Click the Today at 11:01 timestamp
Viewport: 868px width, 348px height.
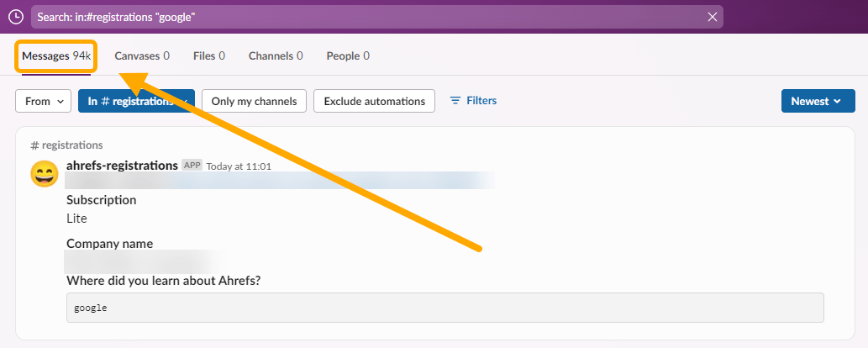[x=239, y=166]
